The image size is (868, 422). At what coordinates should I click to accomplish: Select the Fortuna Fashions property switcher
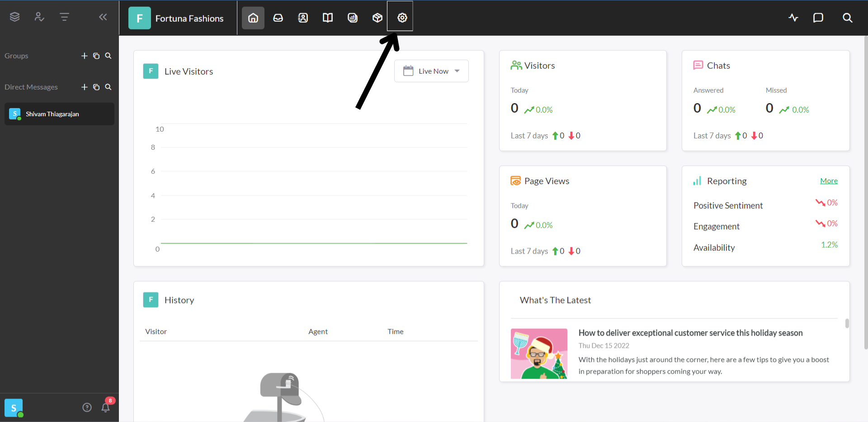coord(176,18)
